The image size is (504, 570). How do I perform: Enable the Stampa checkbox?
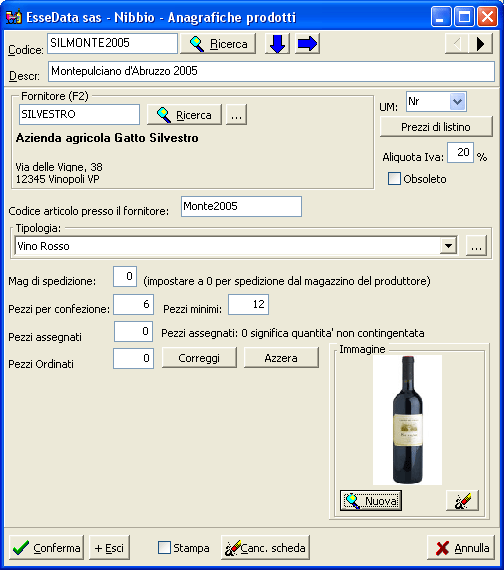(164, 547)
